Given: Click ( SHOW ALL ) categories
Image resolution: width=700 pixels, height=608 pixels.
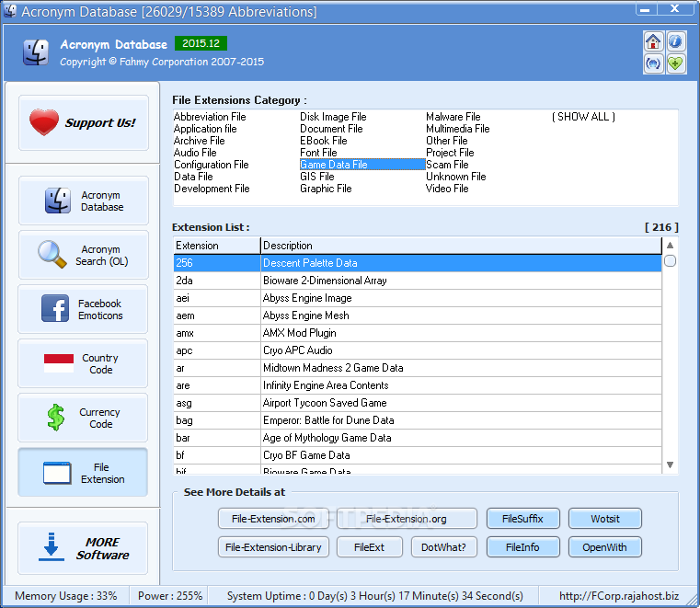Looking at the screenshot, I should [x=583, y=117].
